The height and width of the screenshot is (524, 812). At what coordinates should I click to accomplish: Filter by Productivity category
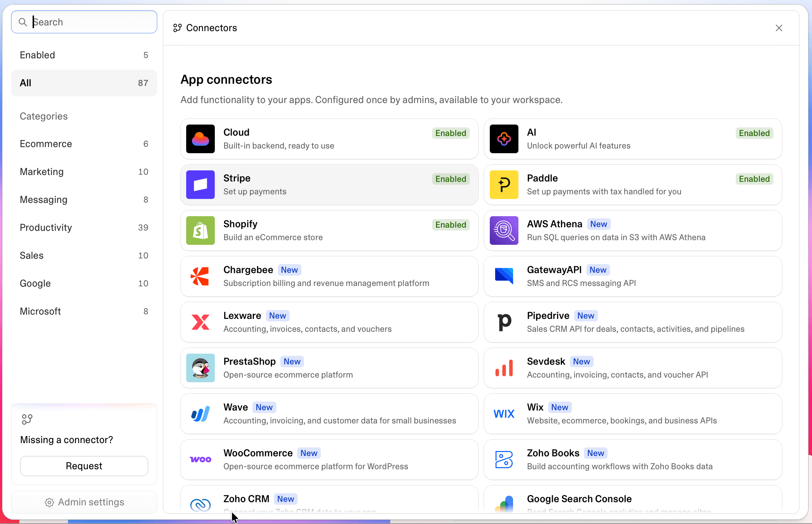(84, 228)
